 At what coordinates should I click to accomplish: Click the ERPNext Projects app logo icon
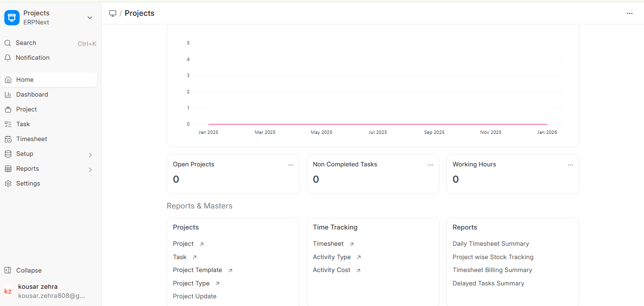12,18
